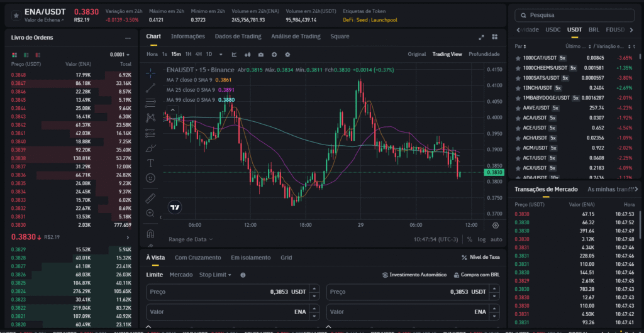Click the Investimento Automático link
Screen dimensions: 644x333
pyautogui.click(x=414, y=275)
